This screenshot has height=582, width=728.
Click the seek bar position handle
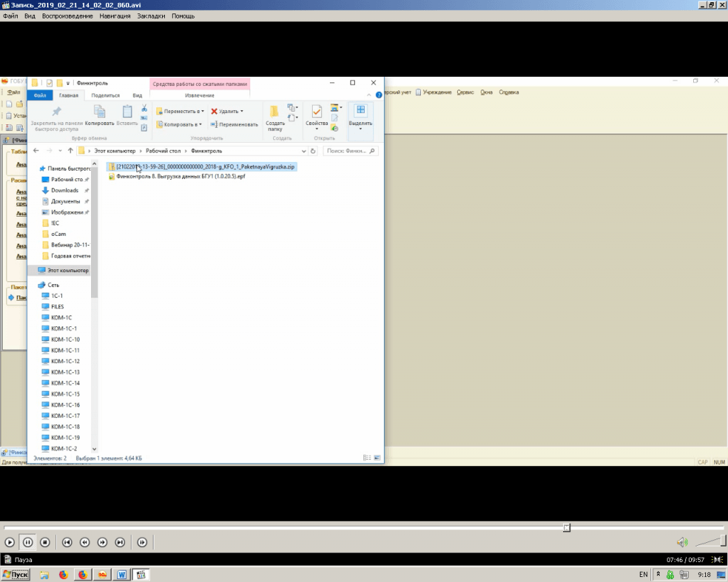567,527
